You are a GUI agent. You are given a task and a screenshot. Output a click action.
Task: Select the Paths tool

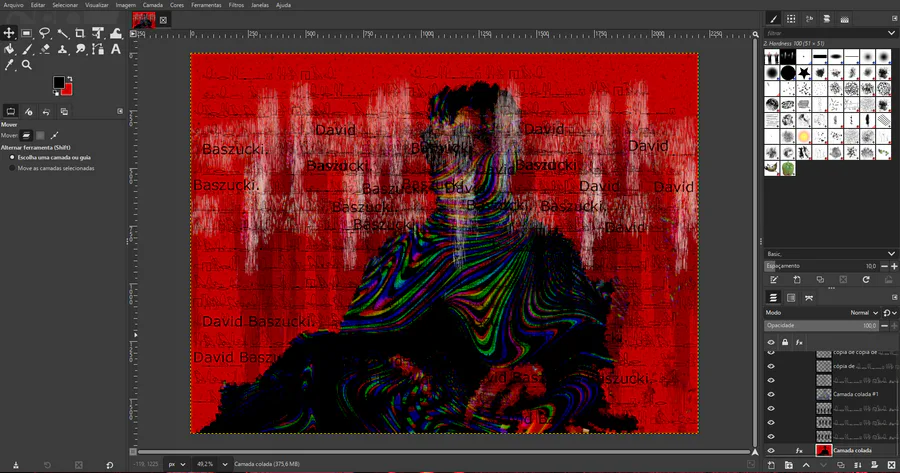[98, 49]
